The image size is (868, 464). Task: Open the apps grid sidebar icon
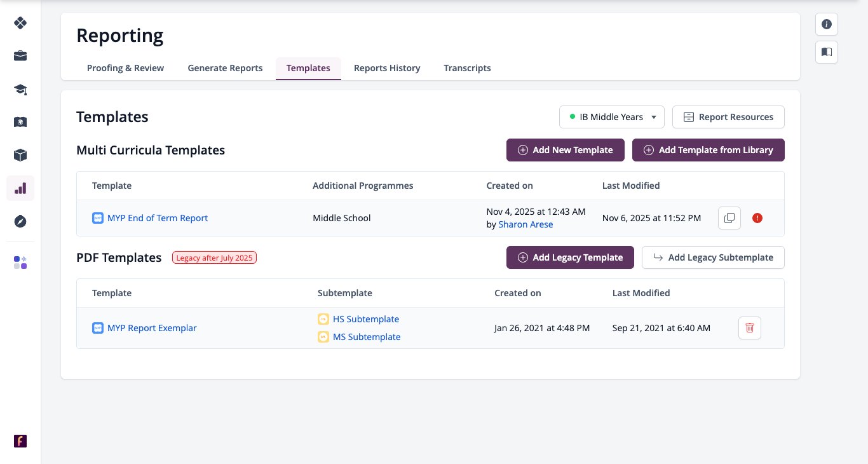[20, 263]
